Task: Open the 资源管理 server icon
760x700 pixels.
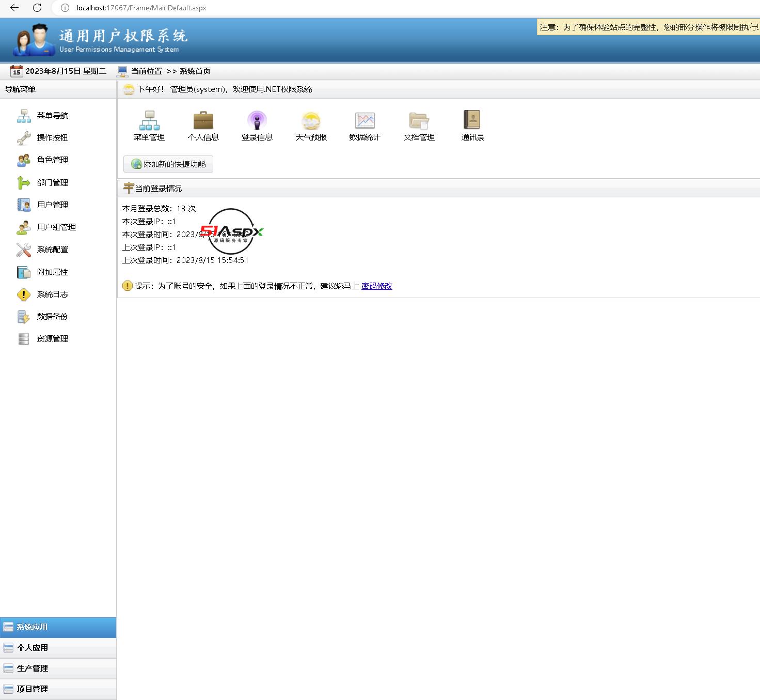Action: point(24,339)
